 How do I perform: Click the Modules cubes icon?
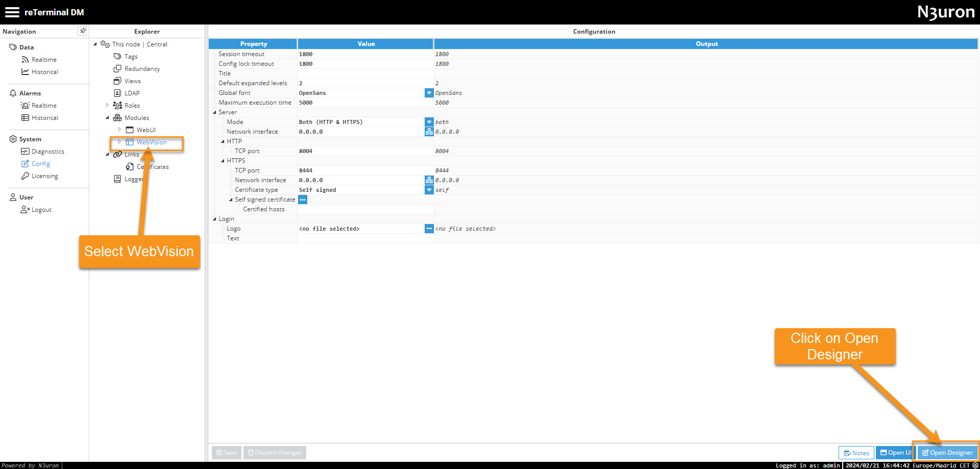click(x=117, y=117)
